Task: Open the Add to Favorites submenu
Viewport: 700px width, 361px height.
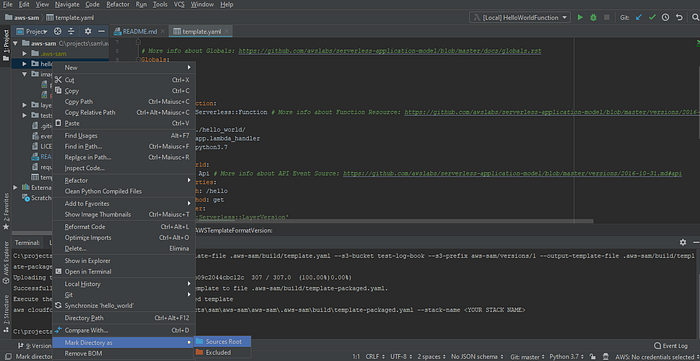Action: (x=124, y=203)
